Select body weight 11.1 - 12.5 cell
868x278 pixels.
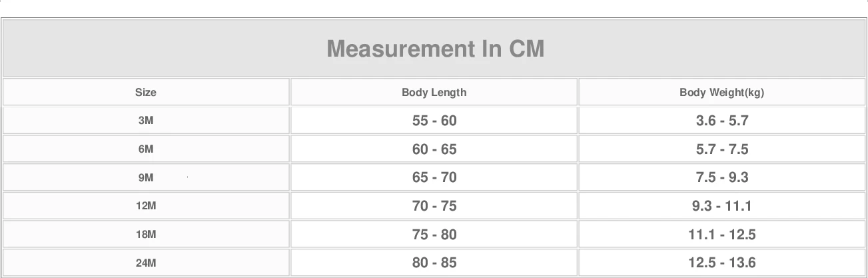pyautogui.click(x=722, y=234)
